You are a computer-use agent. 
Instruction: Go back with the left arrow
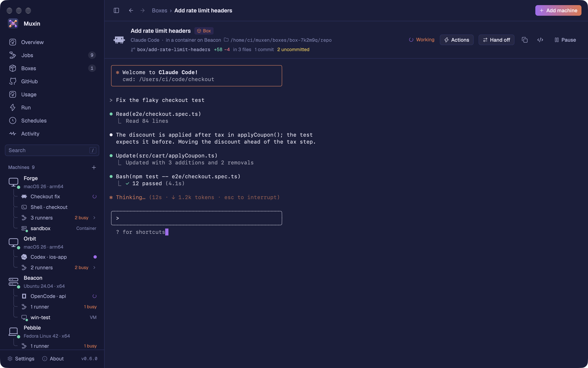point(131,10)
